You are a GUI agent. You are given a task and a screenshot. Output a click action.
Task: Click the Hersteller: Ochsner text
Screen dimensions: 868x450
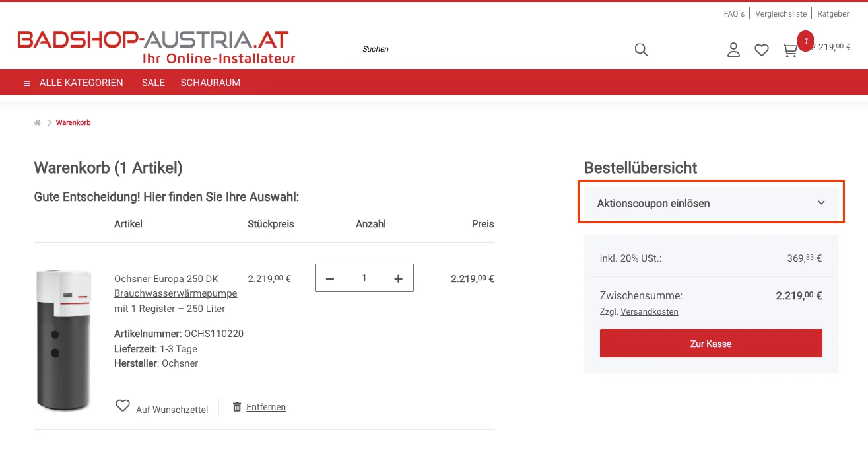click(156, 363)
